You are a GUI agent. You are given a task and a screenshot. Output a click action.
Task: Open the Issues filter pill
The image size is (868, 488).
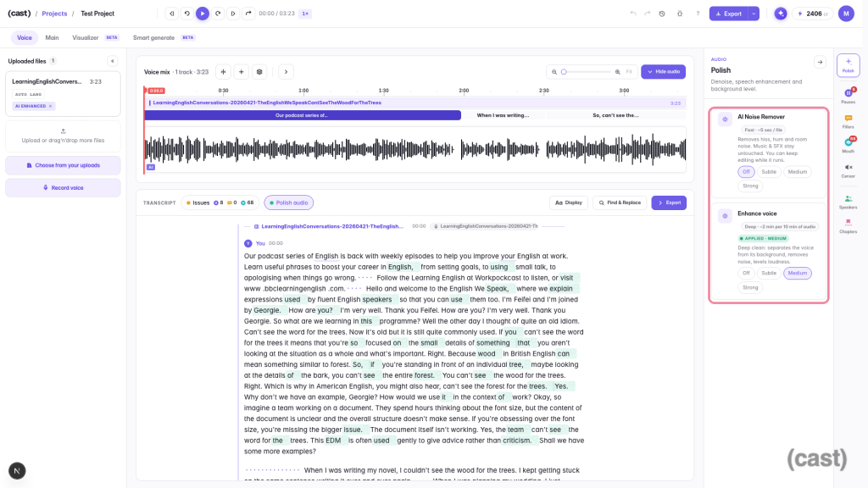pyautogui.click(x=220, y=202)
